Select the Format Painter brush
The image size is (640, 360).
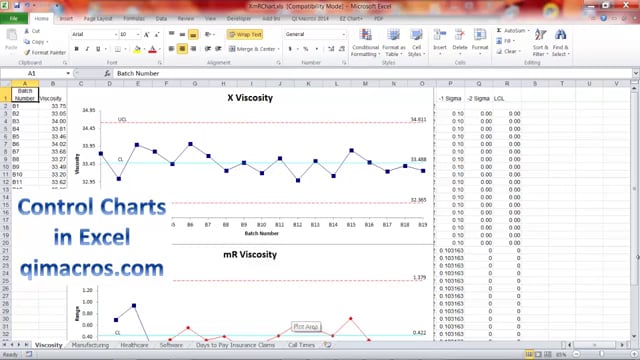point(27,52)
